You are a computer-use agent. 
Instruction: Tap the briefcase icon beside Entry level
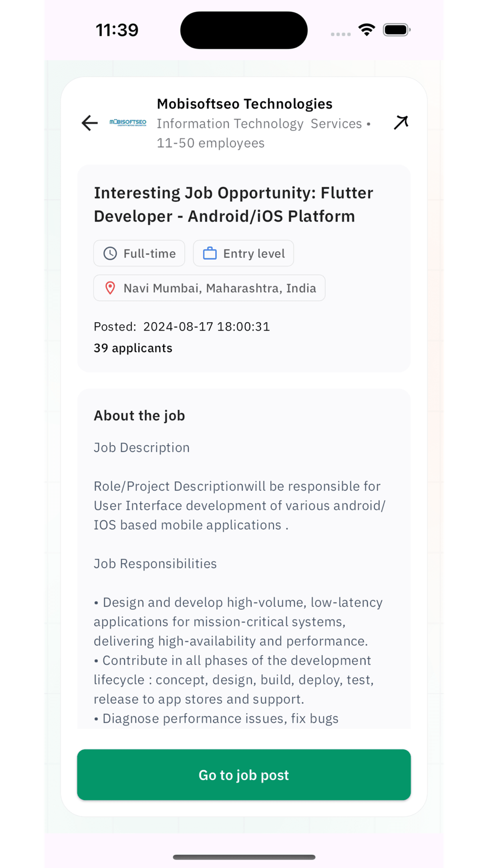point(210,253)
